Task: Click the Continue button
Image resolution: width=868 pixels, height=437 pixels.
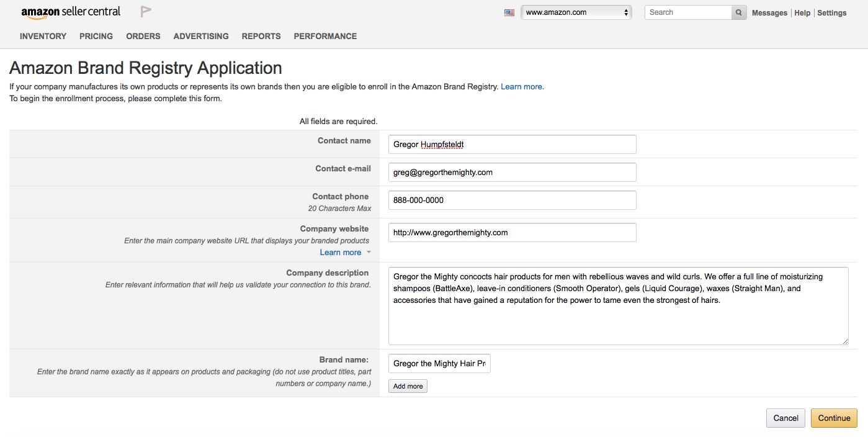Action: pyautogui.click(x=834, y=418)
